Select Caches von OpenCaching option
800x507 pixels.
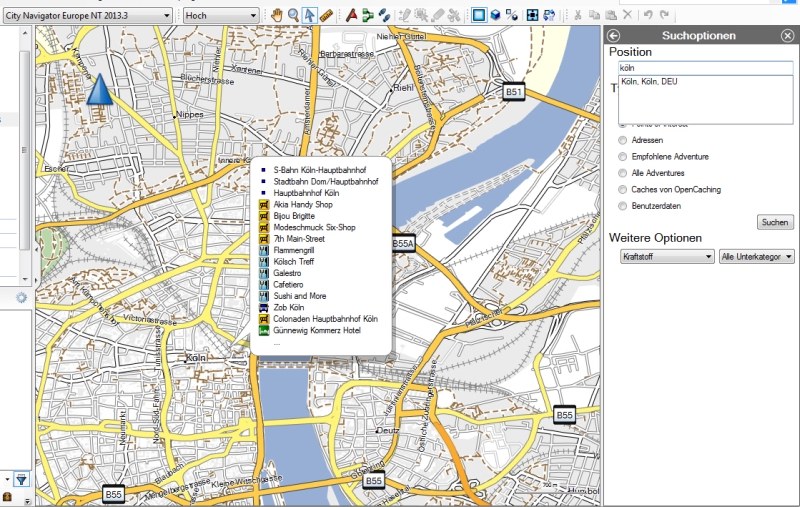pos(624,189)
